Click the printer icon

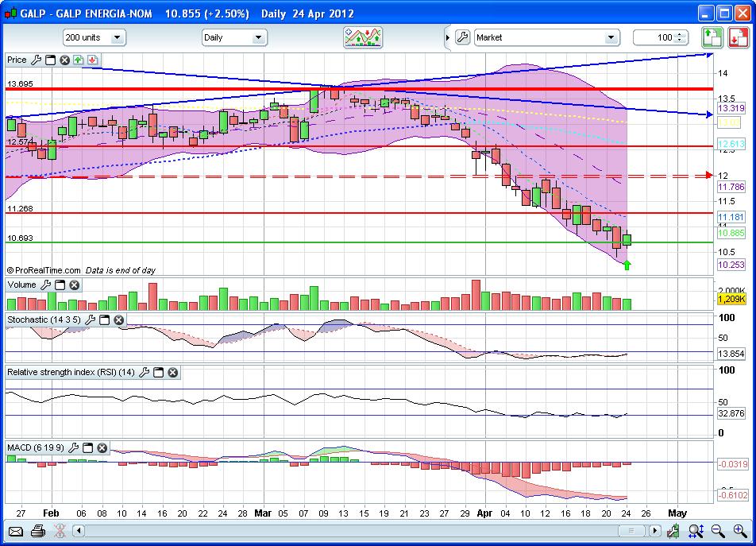click(x=37, y=532)
